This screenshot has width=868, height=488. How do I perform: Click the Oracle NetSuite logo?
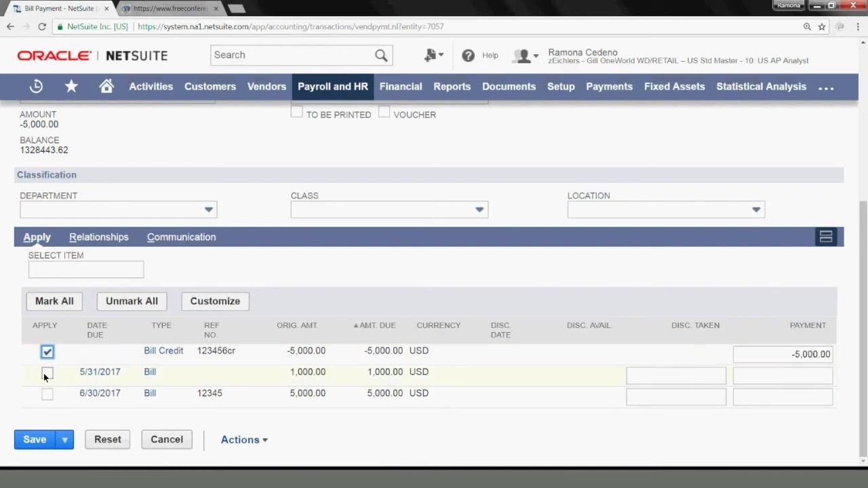(92, 56)
